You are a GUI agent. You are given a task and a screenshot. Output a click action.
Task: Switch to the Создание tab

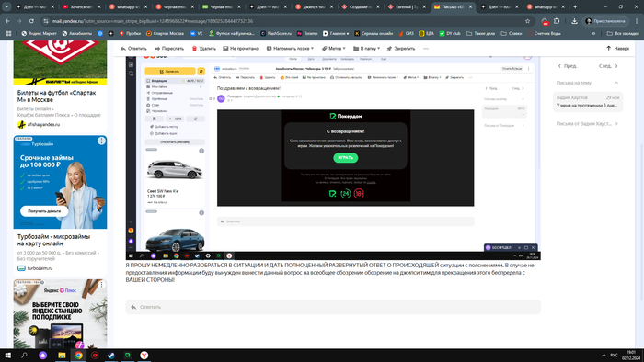coord(361,6)
